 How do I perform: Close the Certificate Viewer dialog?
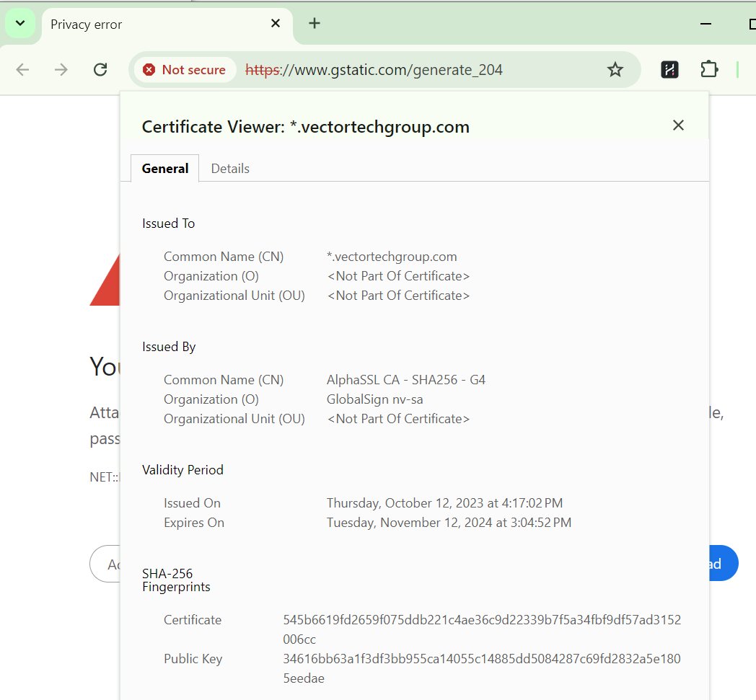pos(678,125)
